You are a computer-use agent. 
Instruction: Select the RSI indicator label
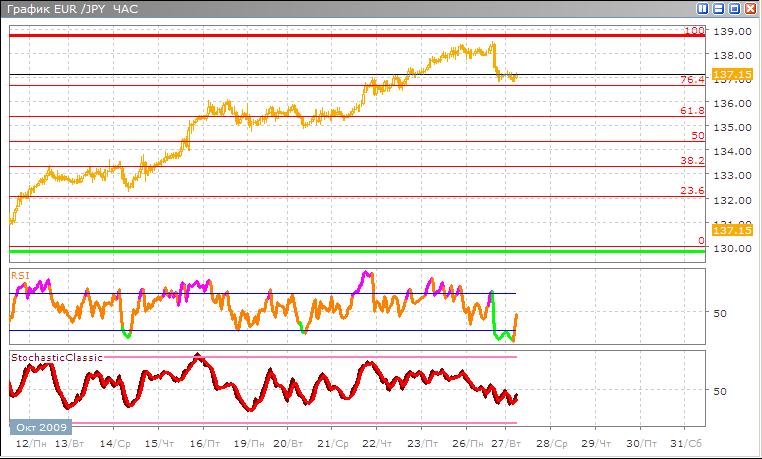tap(19, 273)
